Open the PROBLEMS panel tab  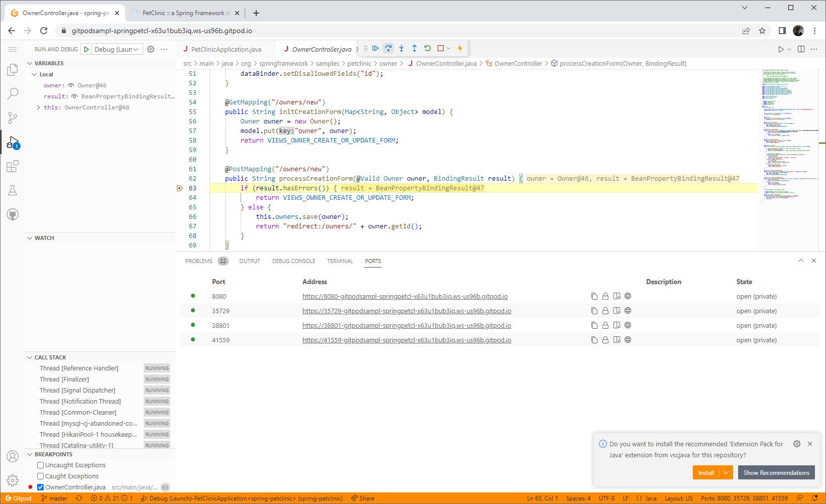[199, 261]
